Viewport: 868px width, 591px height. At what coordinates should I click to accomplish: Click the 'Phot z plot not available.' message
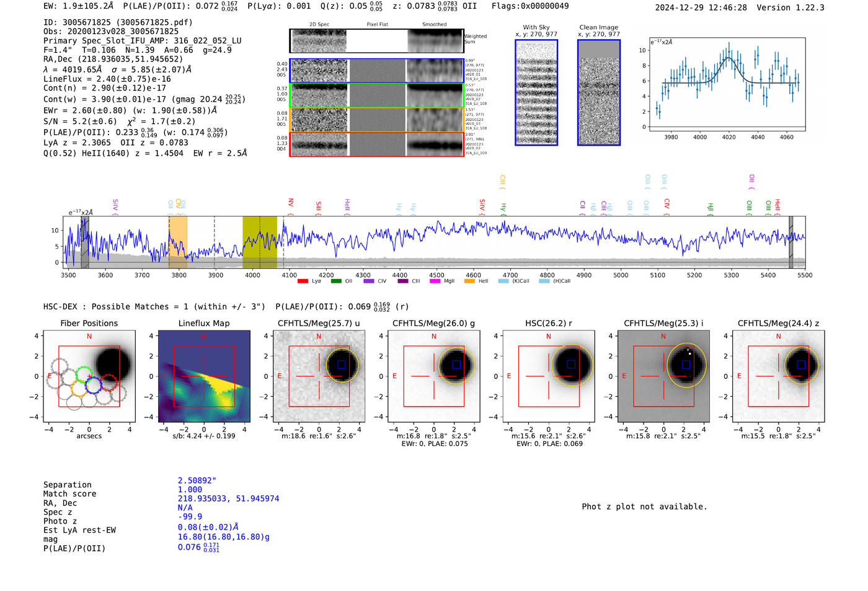pyautogui.click(x=644, y=507)
